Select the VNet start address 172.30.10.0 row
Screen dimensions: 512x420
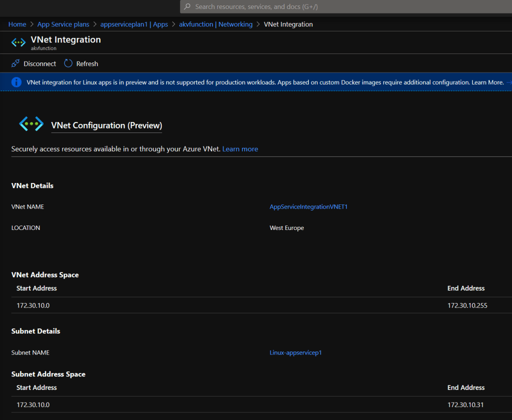pos(33,305)
